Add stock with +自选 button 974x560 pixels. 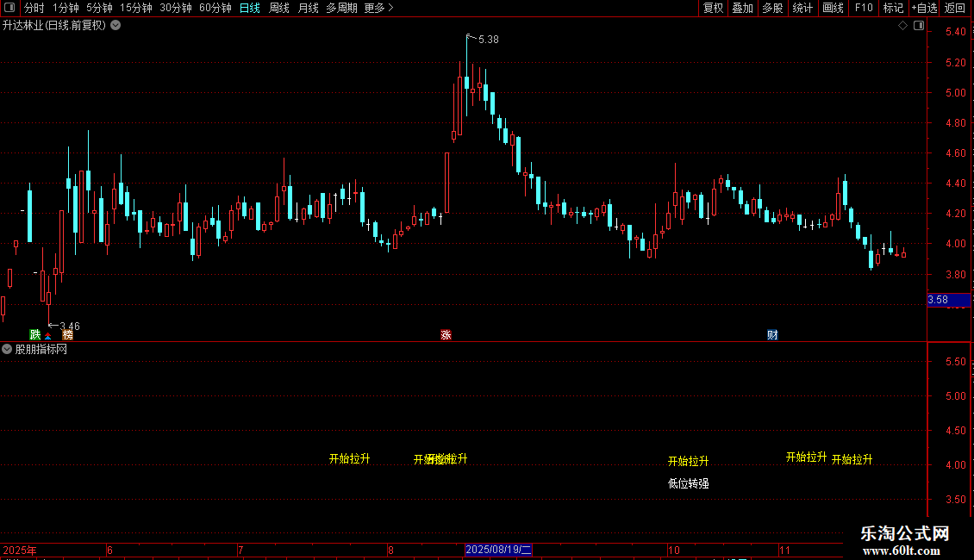point(924,8)
